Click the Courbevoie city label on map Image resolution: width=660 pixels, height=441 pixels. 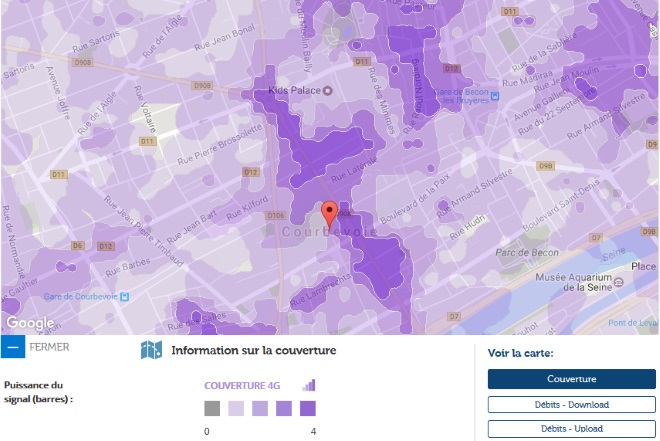329,232
